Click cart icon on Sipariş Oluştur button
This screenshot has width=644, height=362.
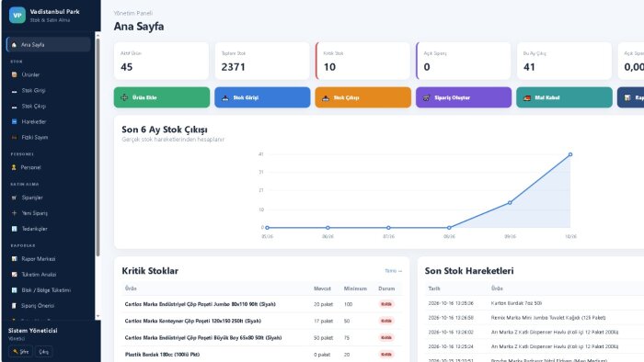426,97
